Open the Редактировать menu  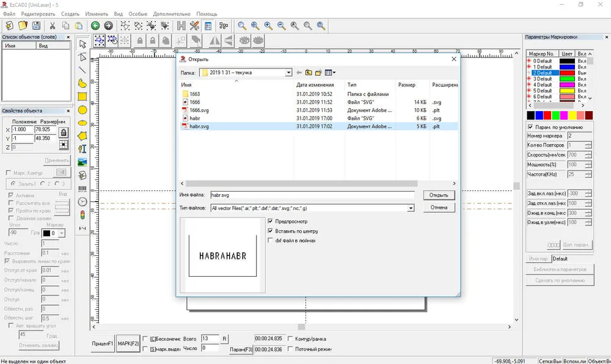(38, 14)
